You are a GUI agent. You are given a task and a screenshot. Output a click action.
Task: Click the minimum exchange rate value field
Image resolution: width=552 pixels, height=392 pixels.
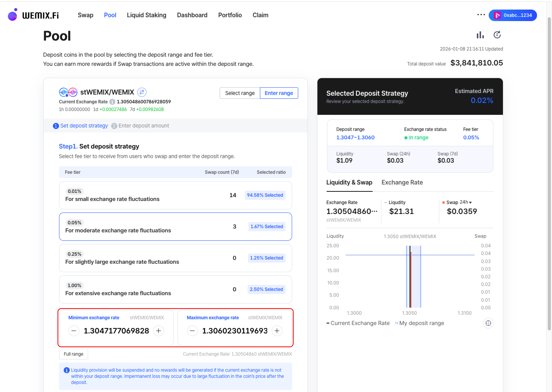(x=116, y=331)
